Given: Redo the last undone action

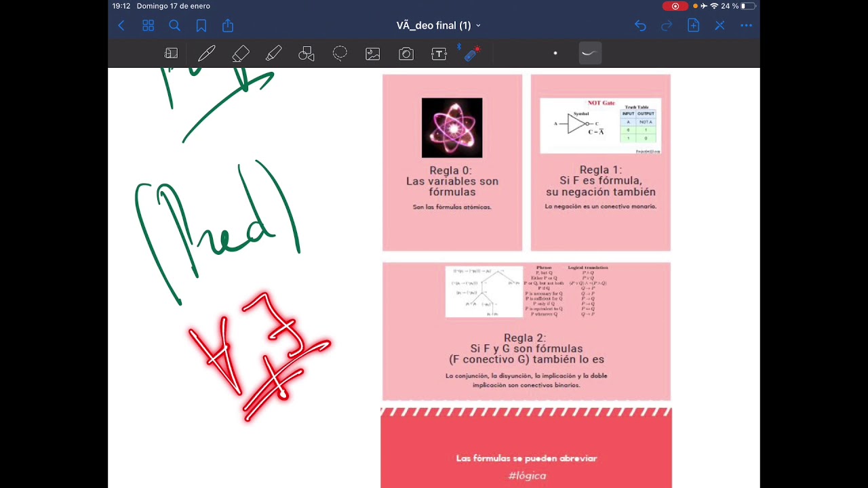Looking at the screenshot, I should point(667,26).
